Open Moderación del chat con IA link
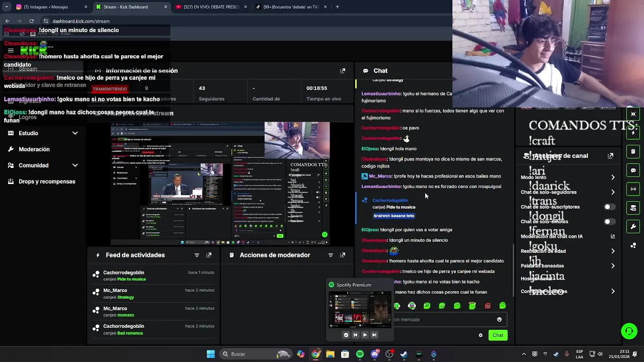Viewport: 644px width, 362px height. pos(568,236)
